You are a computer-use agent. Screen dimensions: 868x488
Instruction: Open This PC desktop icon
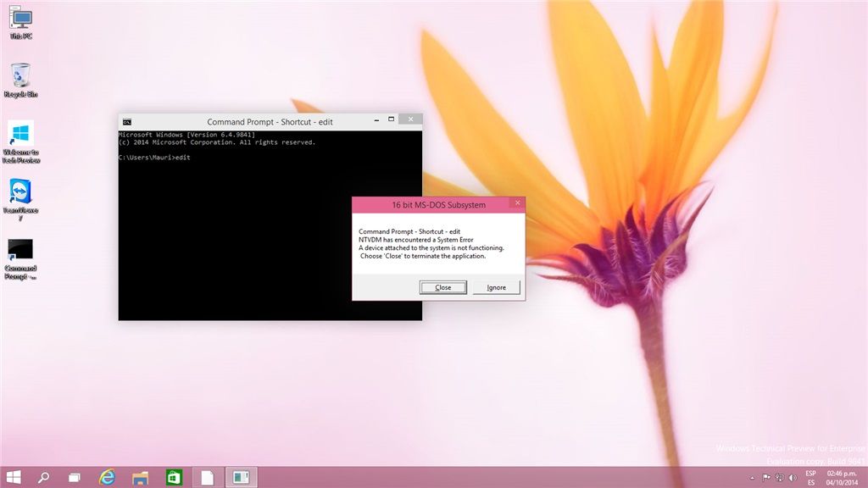(21, 24)
